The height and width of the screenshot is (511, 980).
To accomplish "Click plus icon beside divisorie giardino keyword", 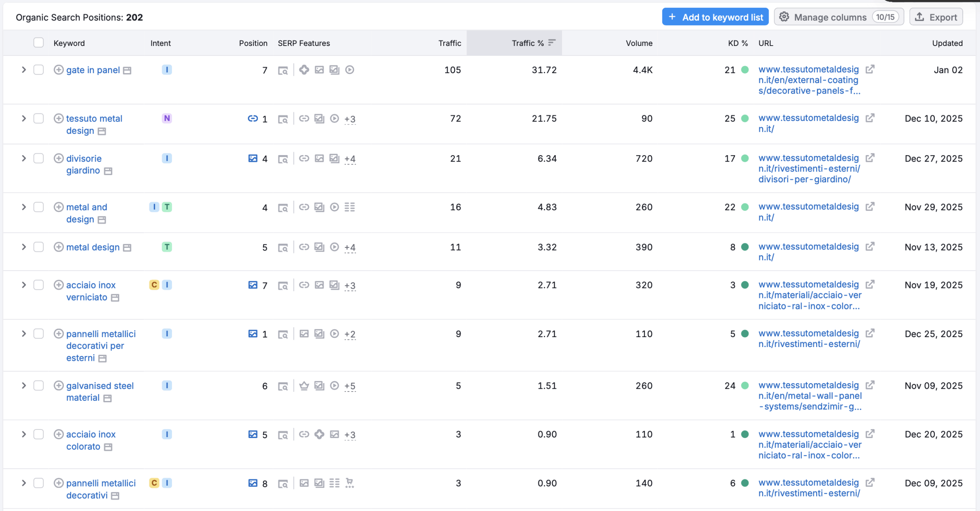I will coord(59,158).
